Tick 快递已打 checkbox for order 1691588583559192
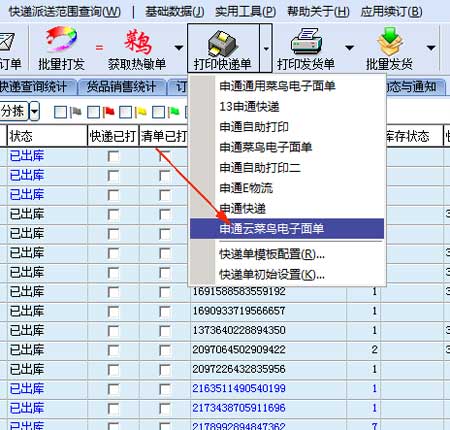The height and width of the screenshot is (430, 450). click(113, 292)
